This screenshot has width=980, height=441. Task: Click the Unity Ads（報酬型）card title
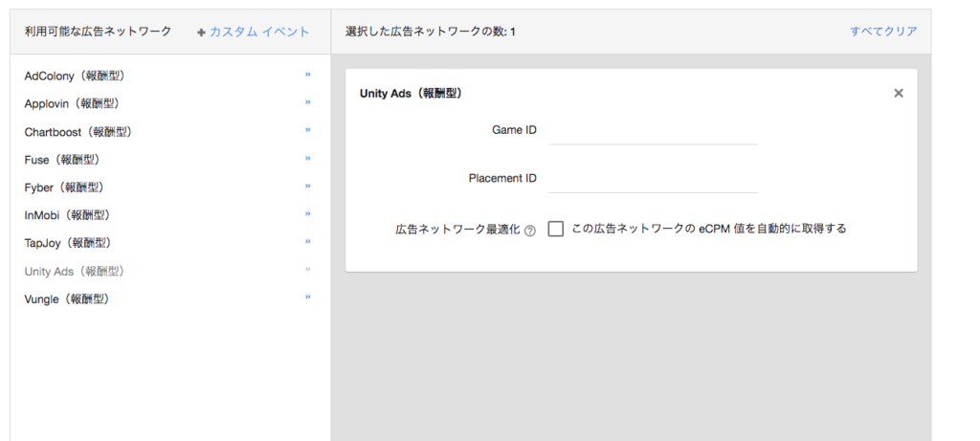click(x=412, y=93)
